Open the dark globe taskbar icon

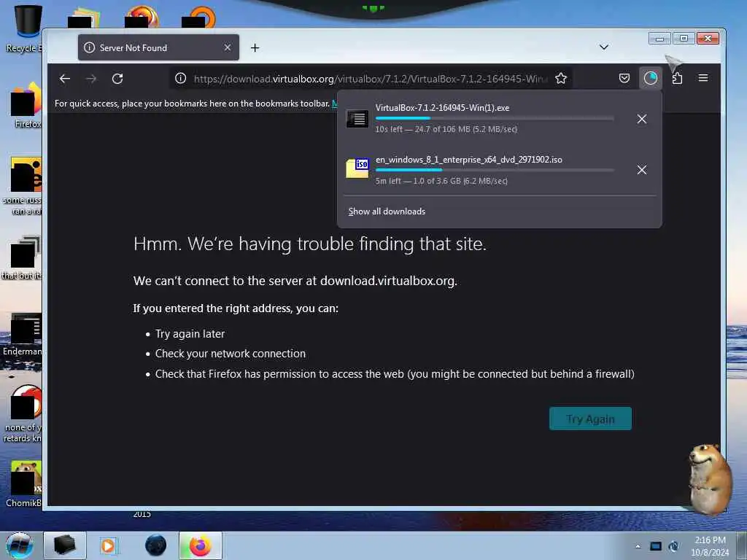point(156,545)
